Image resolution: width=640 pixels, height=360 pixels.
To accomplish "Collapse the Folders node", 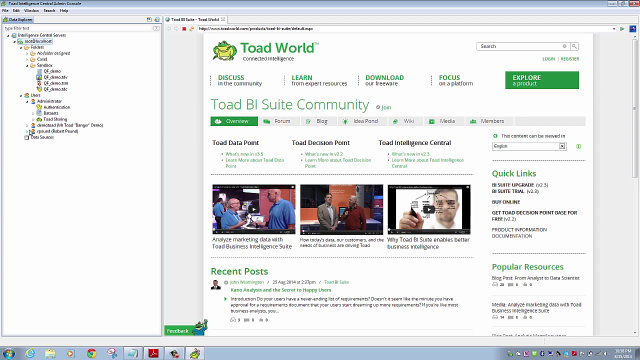I will 21,47.
